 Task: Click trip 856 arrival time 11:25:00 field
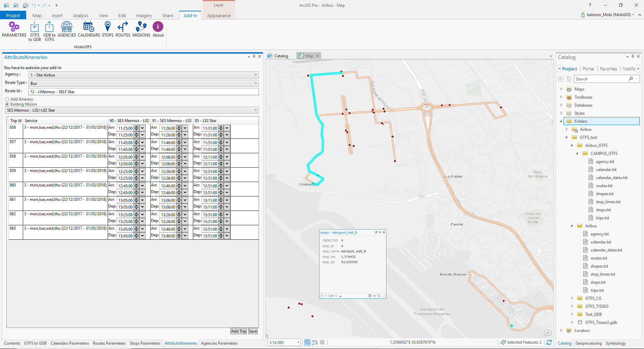pyautogui.click(x=125, y=128)
